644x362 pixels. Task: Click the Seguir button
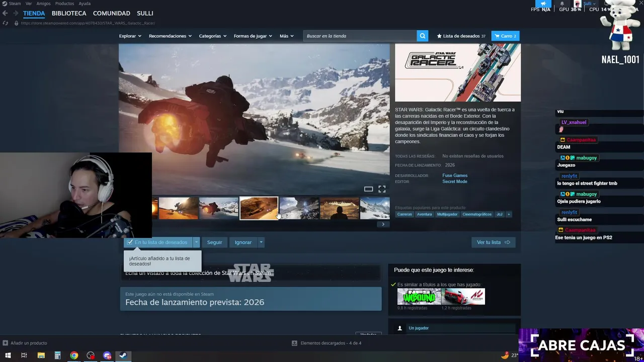[214, 242]
